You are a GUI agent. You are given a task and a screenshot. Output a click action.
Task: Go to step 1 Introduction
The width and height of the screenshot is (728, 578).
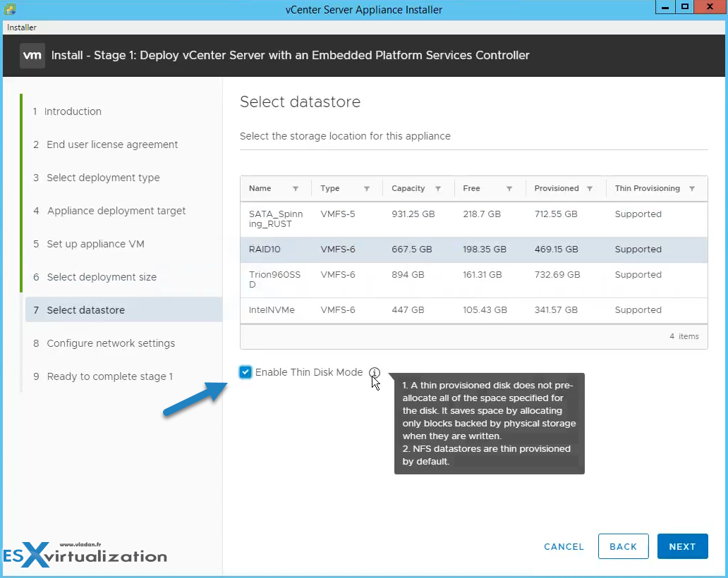67,111
